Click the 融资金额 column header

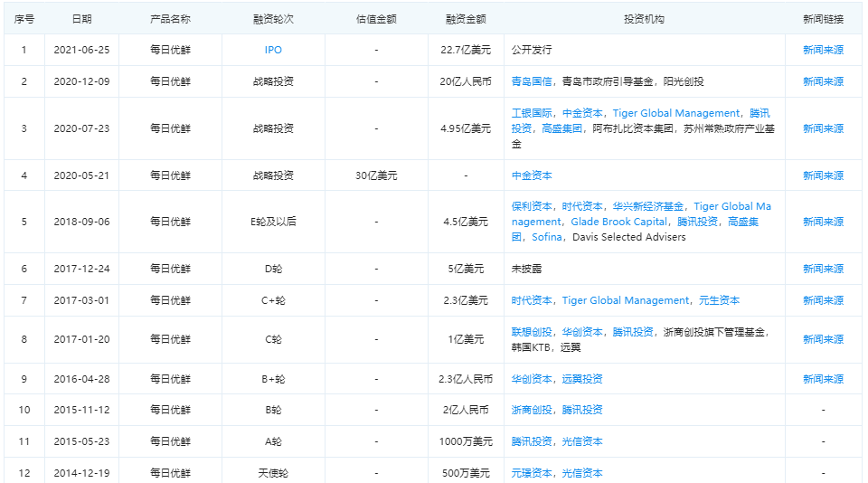click(466, 18)
